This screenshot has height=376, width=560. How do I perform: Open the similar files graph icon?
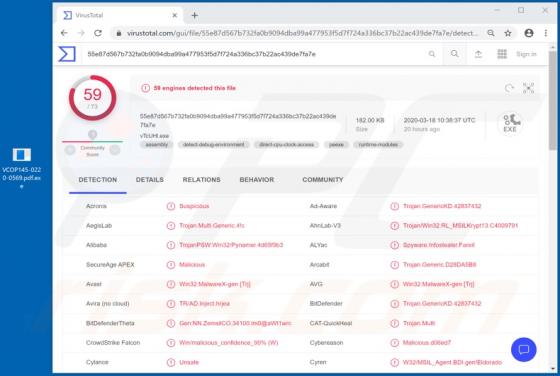point(528,88)
